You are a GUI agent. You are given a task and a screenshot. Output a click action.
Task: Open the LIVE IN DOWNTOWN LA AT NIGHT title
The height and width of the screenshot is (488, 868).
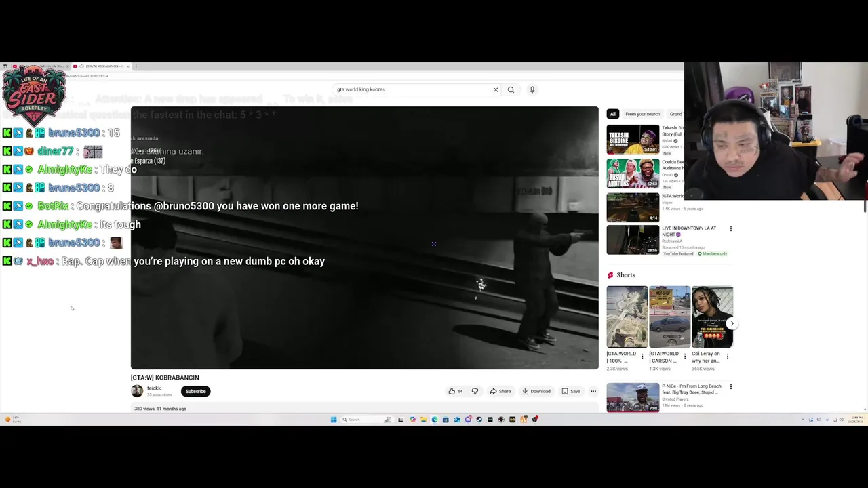click(x=689, y=231)
